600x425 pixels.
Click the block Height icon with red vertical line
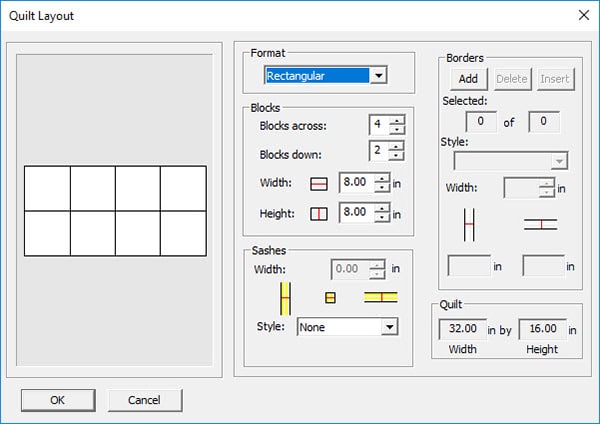pos(318,214)
